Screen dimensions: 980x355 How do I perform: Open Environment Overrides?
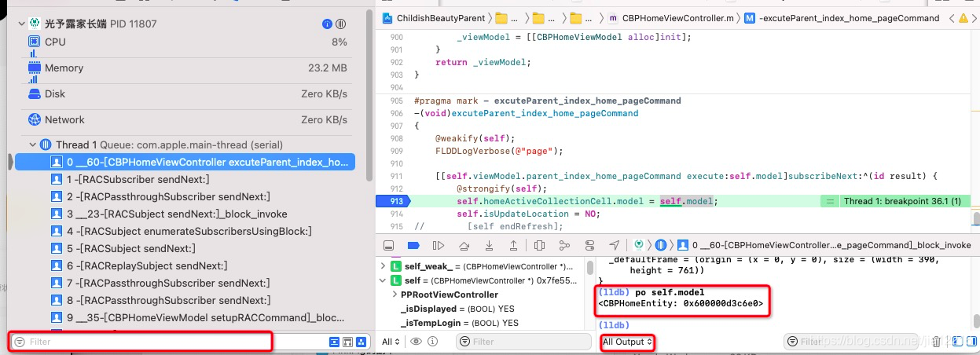(x=590, y=245)
